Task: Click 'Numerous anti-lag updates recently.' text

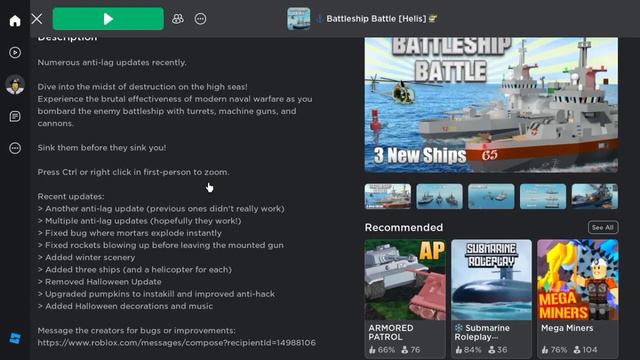Action: (112, 62)
